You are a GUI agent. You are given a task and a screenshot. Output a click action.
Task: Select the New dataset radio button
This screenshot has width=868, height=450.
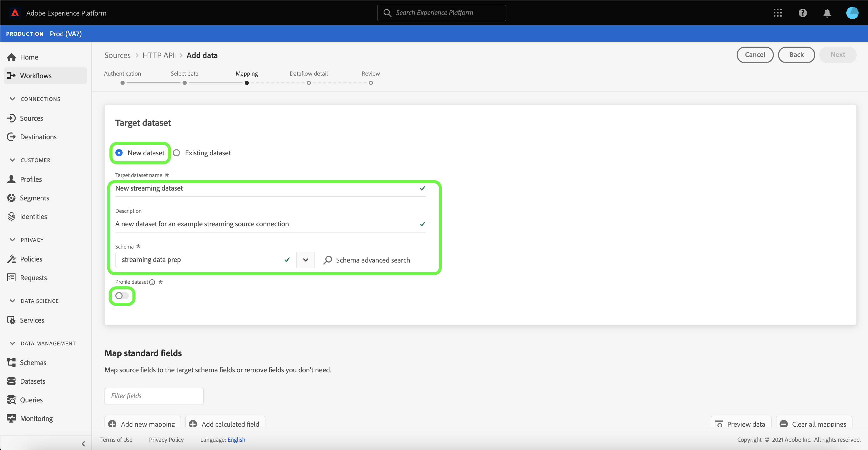tap(119, 153)
